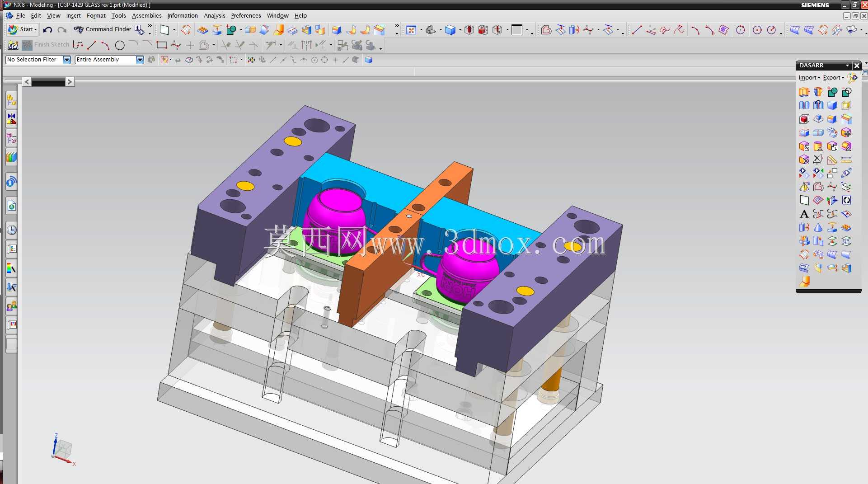Expand the Export menu in DASARR panel
Screen dimensions: 868x484
pyautogui.click(x=833, y=78)
